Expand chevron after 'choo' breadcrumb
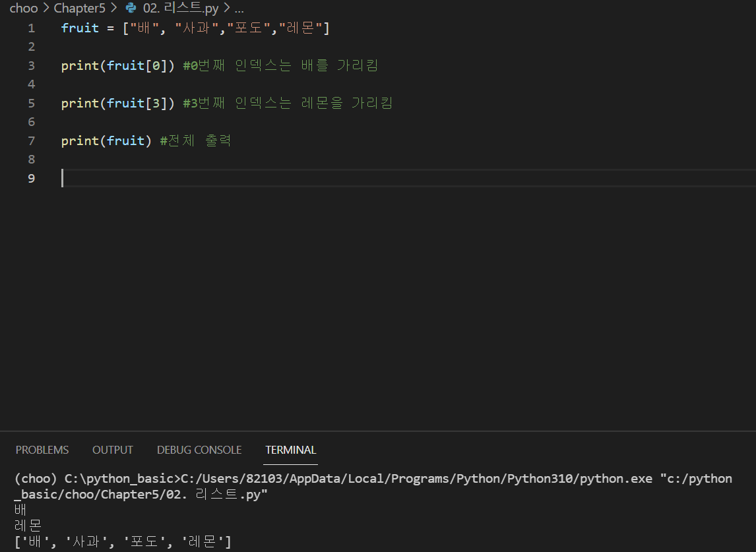Image resolution: width=756 pixels, height=552 pixels. pos(46,8)
